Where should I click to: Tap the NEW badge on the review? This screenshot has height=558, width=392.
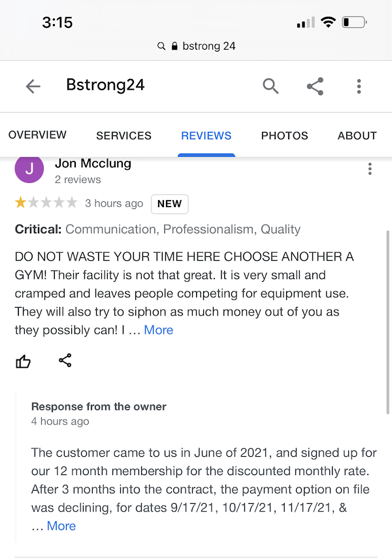click(x=169, y=204)
